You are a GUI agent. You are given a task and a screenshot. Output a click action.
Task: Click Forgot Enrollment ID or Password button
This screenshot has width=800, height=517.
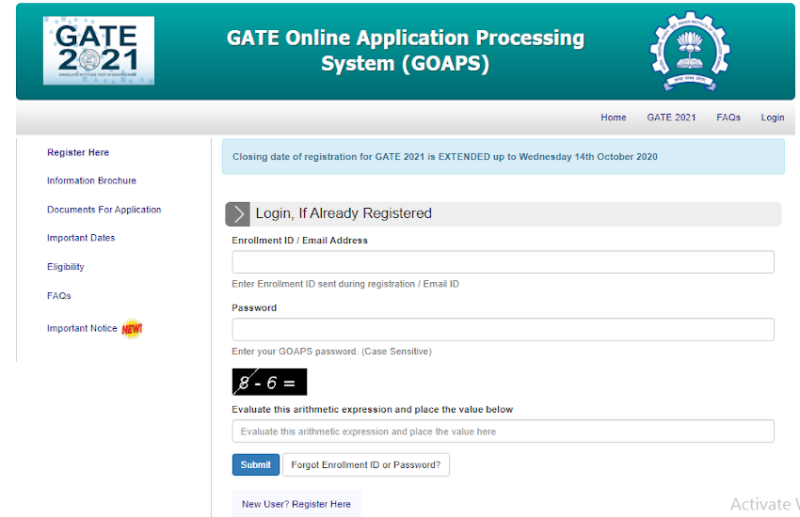(x=365, y=465)
